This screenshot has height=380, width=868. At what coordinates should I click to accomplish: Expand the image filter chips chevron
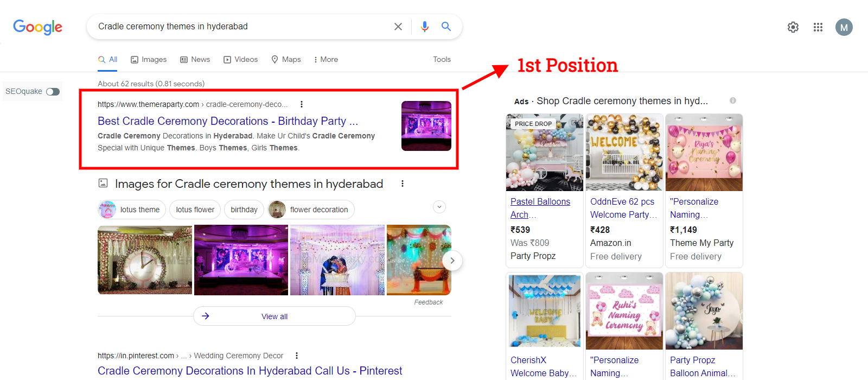pyautogui.click(x=439, y=207)
